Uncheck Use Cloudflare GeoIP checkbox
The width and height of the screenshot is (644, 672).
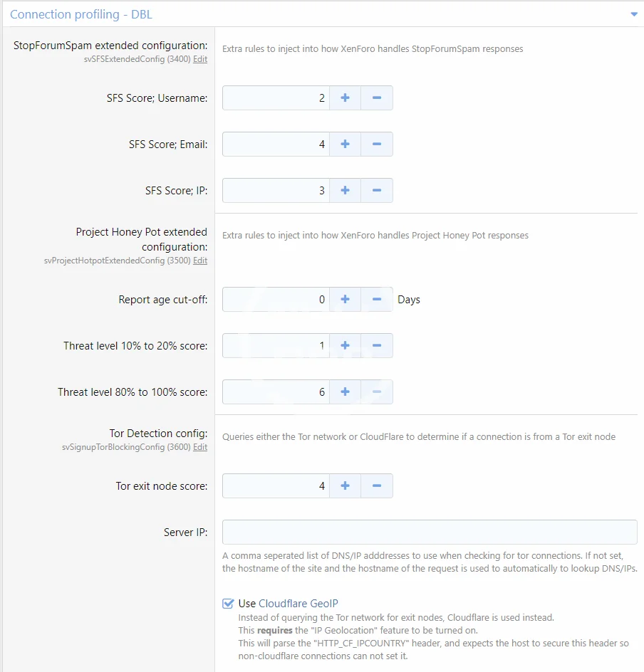coord(228,604)
